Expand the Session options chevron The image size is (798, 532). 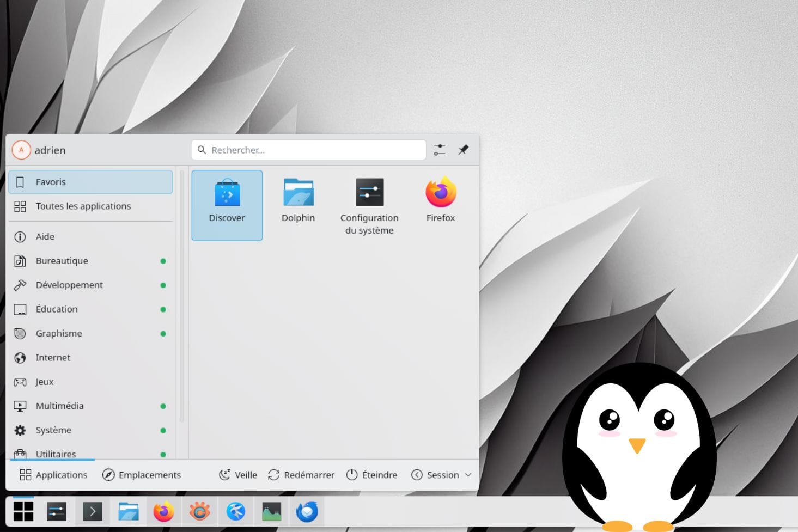click(468, 475)
